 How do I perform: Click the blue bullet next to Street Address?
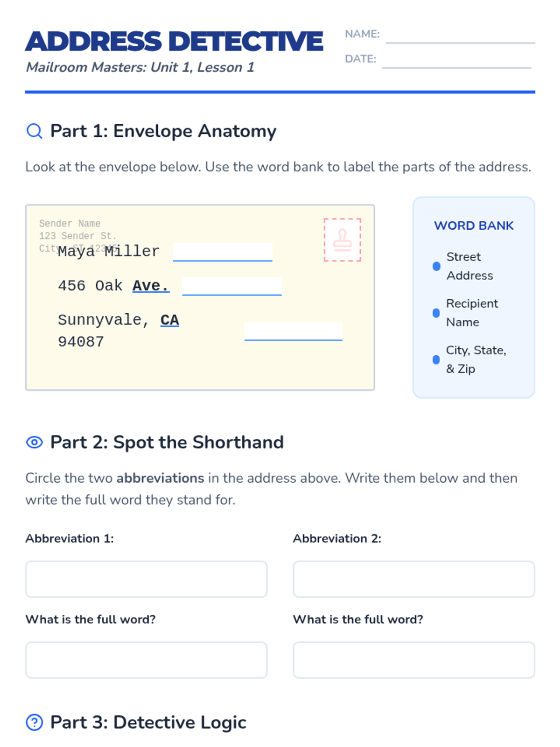click(x=436, y=266)
